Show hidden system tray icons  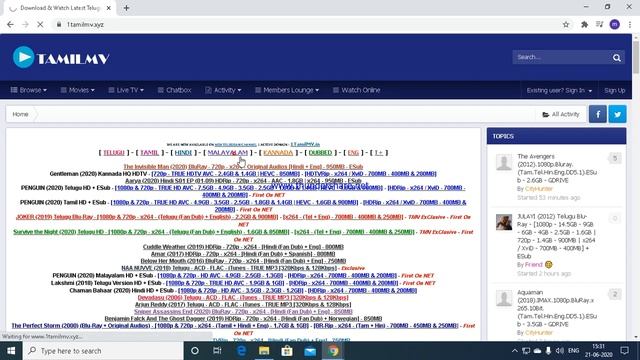[515, 351]
